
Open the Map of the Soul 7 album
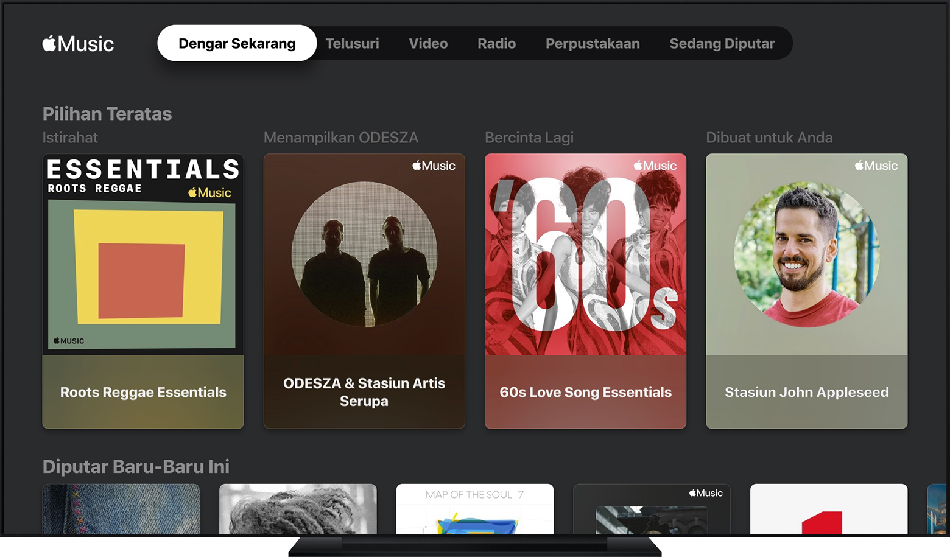(474, 509)
